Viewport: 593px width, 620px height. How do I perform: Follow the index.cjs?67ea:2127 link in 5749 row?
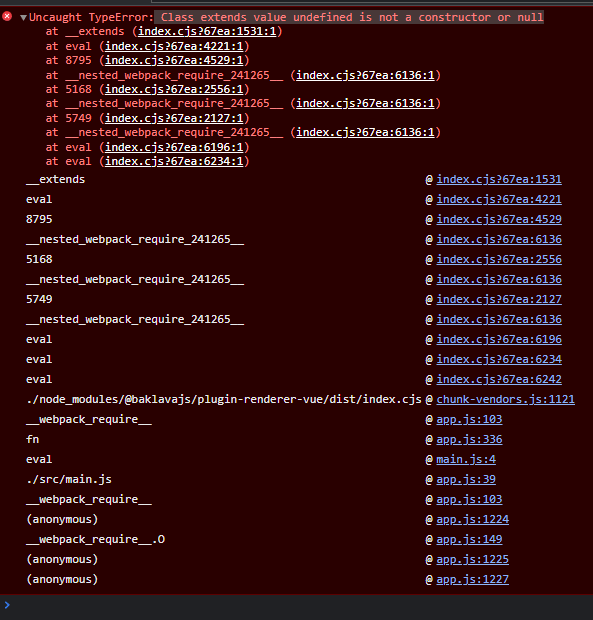click(499, 299)
